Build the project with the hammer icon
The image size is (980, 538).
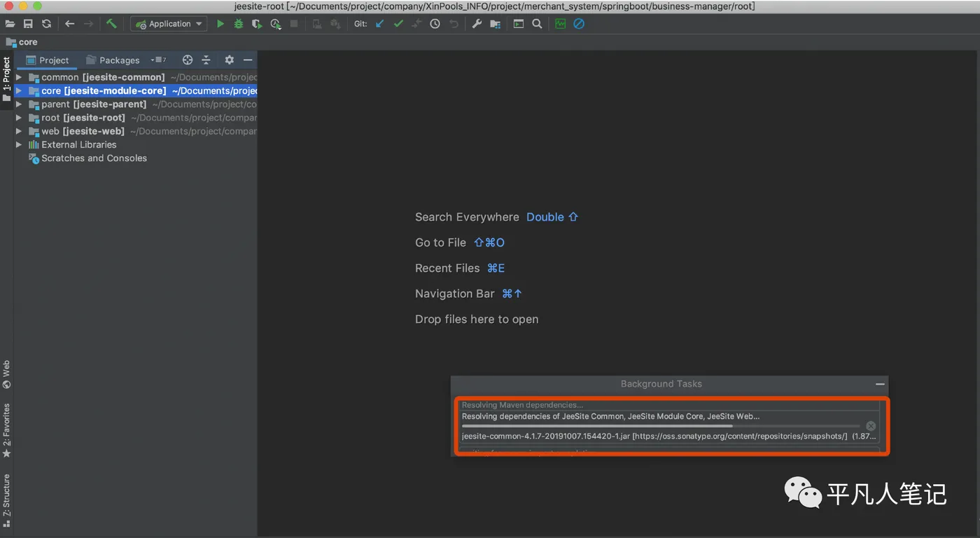click(x=111, y=24)
